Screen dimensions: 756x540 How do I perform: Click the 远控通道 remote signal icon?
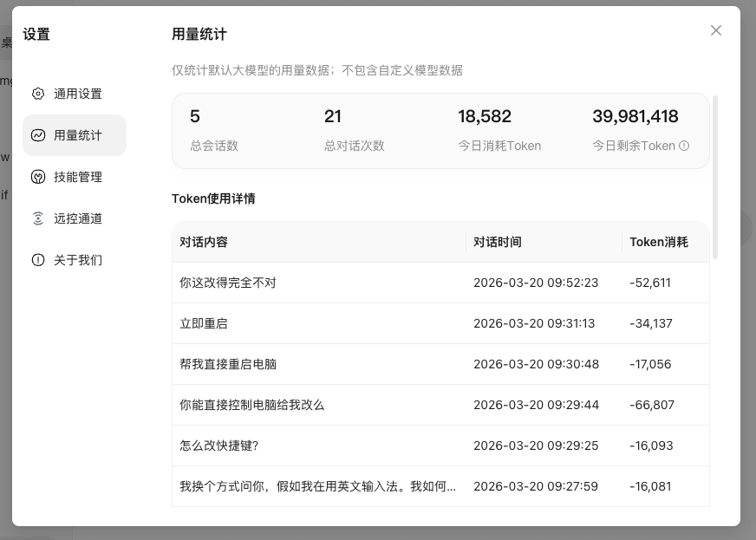[38, 218]
